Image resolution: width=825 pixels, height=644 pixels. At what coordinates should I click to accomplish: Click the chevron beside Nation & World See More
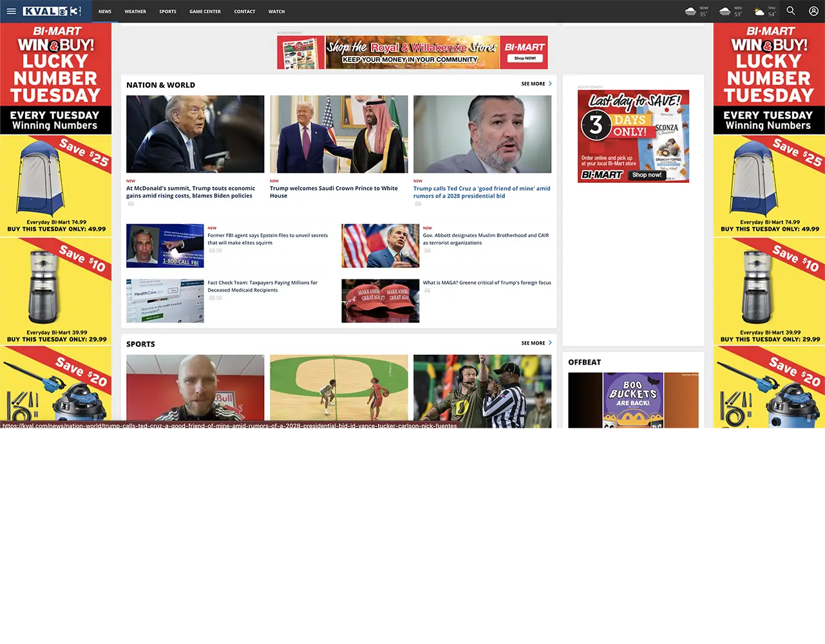point(550,84)
